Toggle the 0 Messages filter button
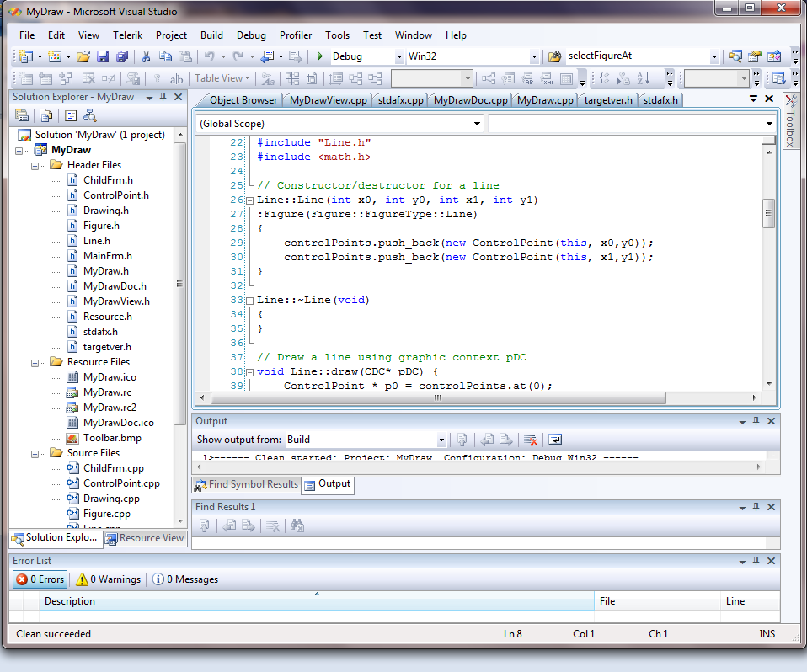Viewport: 807px width, 672px height. (x=185, y=579)
